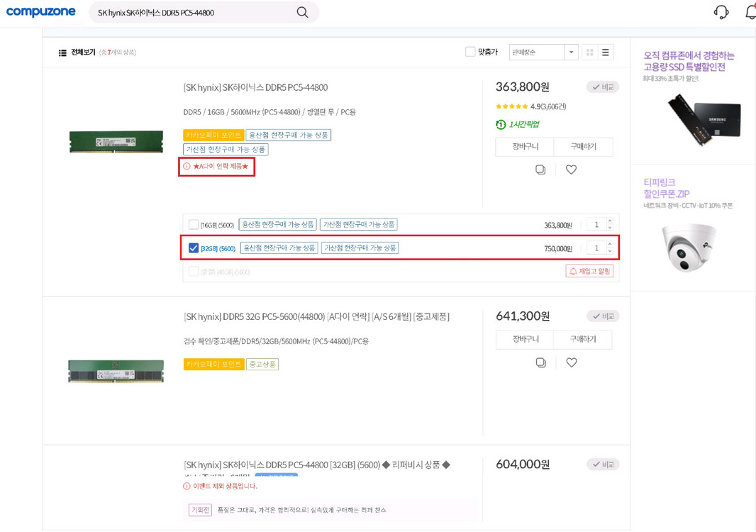
Task: Enable the 맞춤가 checkbox
Action: [469, 51]
